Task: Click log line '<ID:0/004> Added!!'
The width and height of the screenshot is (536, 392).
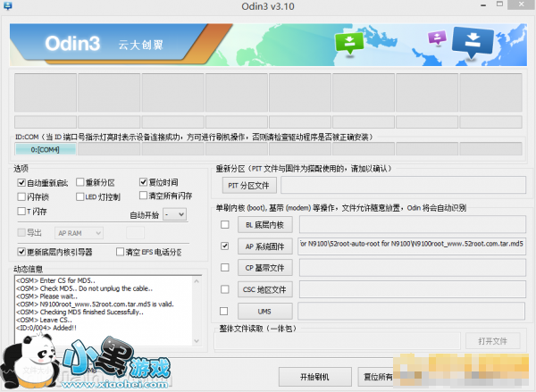Action: pos(46,328)
